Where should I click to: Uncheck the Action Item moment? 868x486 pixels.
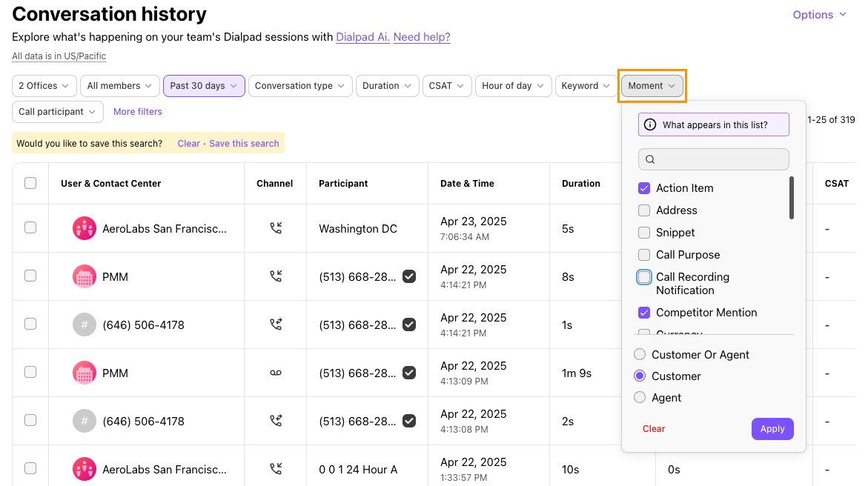pyautogui.click(x=644, y=188)
